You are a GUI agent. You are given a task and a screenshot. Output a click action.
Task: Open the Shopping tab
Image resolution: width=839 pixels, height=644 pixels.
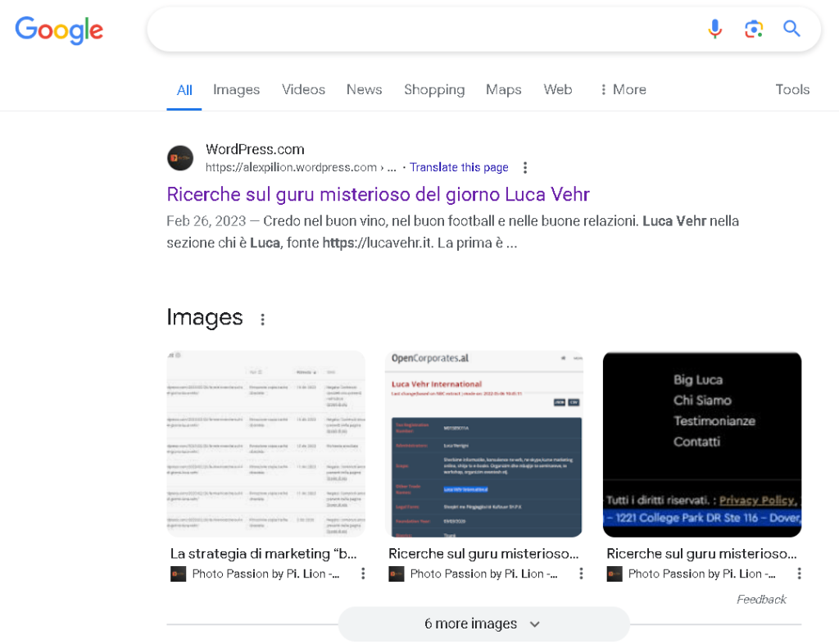point(434,90)
